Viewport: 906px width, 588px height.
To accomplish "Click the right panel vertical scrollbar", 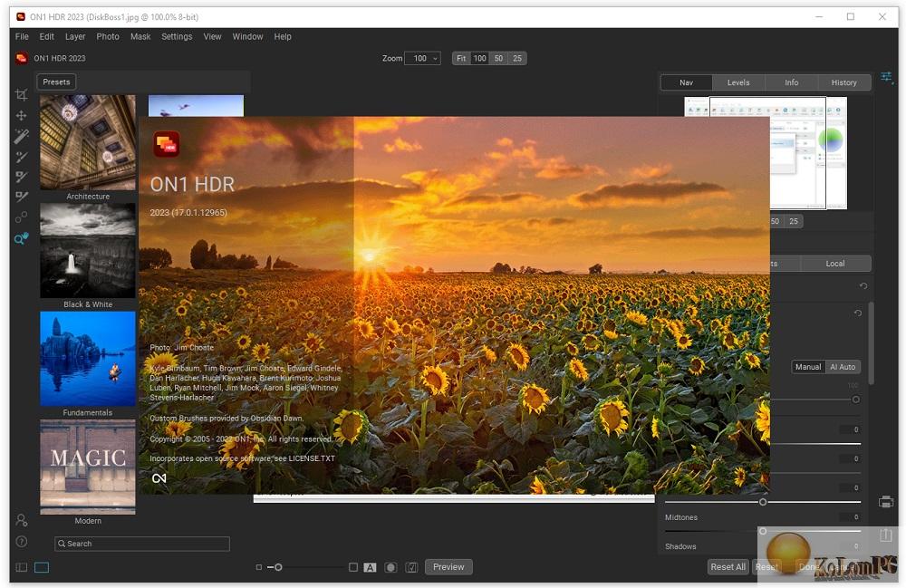I will click(871, 343).
